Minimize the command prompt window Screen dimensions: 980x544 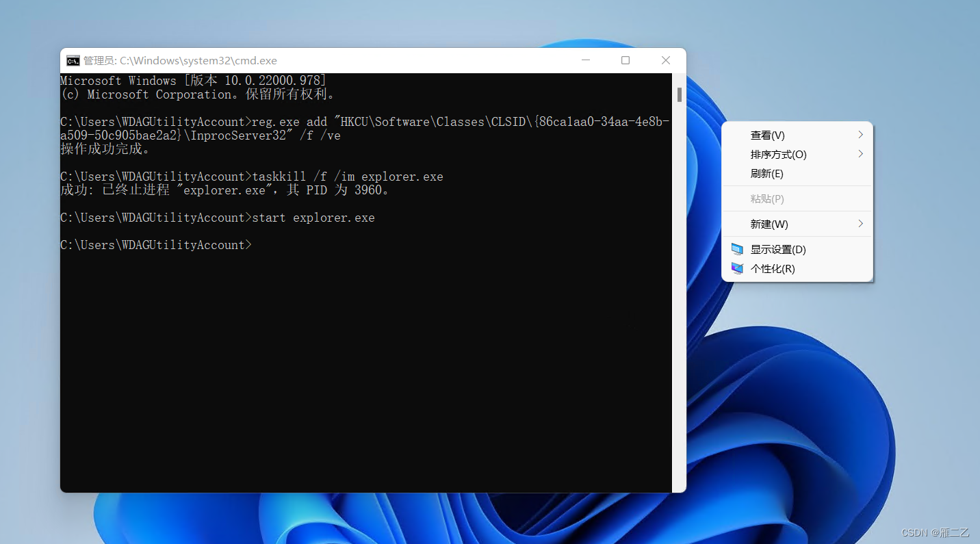click(x=585, y=60)
